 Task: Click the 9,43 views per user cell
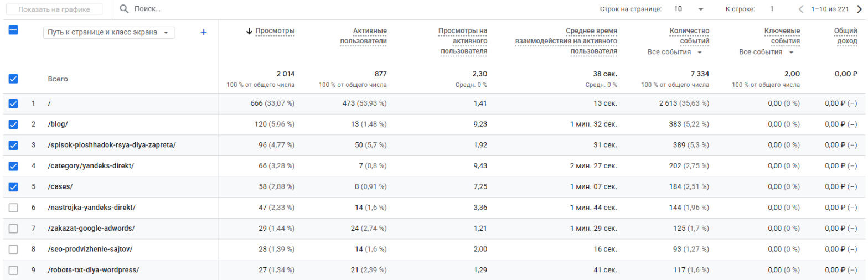480,166
